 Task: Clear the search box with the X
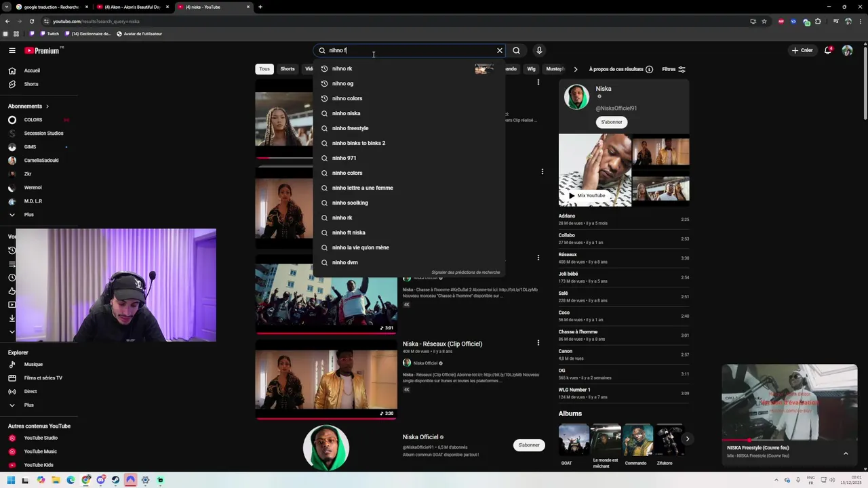[500, 50]
